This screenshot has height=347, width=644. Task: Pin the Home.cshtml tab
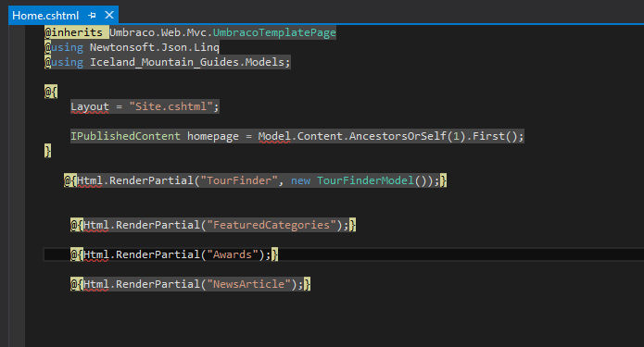point(92,16)
